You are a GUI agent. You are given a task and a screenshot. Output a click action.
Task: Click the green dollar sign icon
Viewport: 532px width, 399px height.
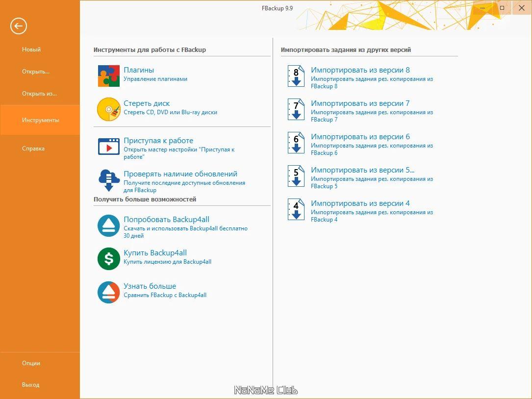108,259
